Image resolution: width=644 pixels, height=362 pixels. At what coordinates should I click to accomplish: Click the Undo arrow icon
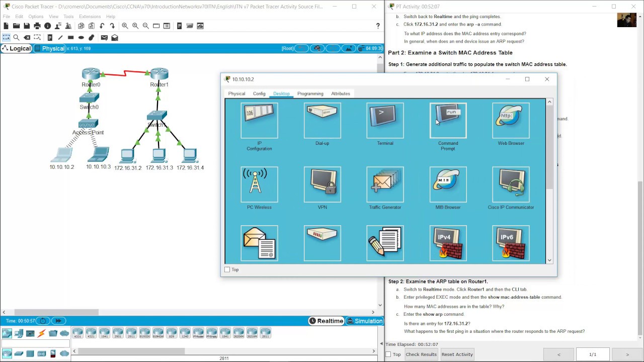point(102,26)
